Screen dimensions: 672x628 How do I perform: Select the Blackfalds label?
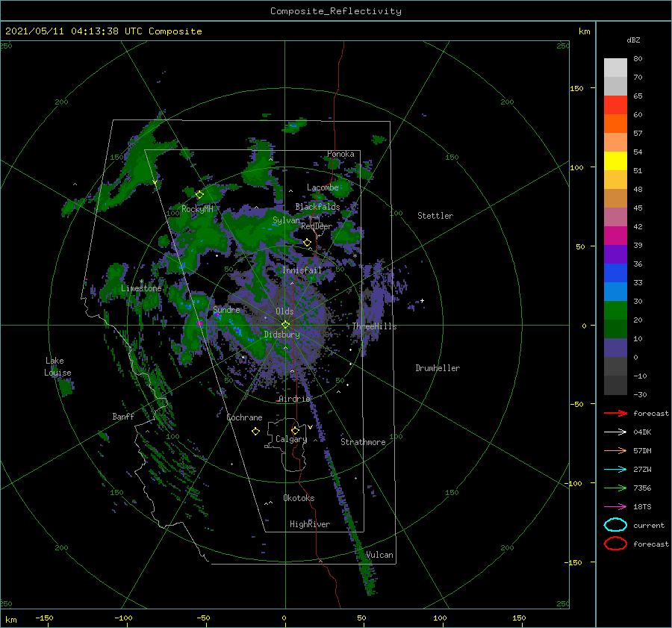pos(317,207)
